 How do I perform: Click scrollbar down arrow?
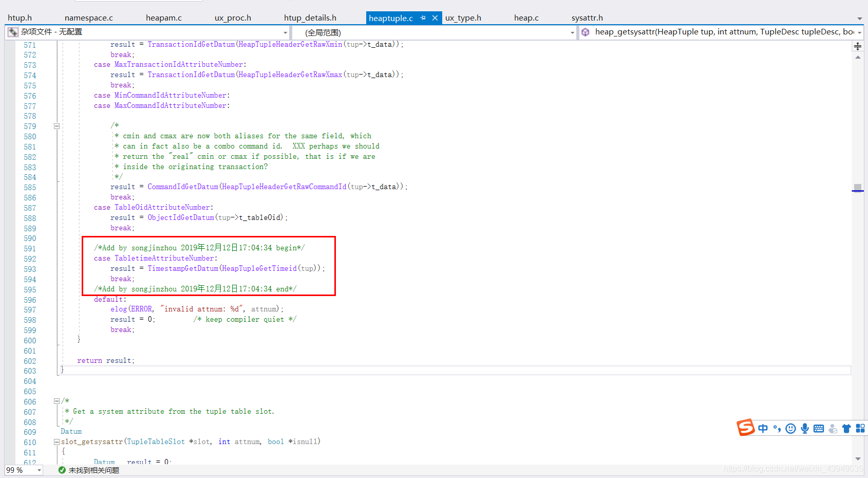pos(858,459)
